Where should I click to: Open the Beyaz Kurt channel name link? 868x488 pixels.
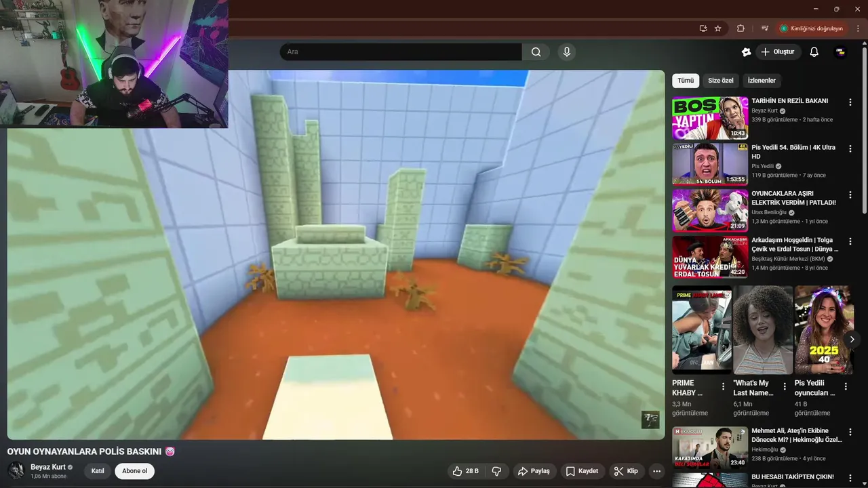[x=48, y=467]
